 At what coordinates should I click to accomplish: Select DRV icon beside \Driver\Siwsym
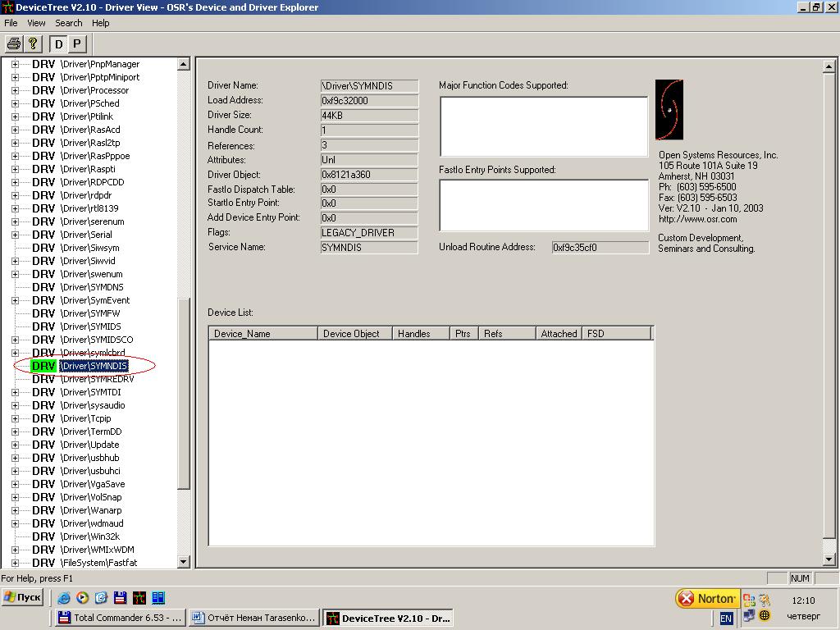43,248
